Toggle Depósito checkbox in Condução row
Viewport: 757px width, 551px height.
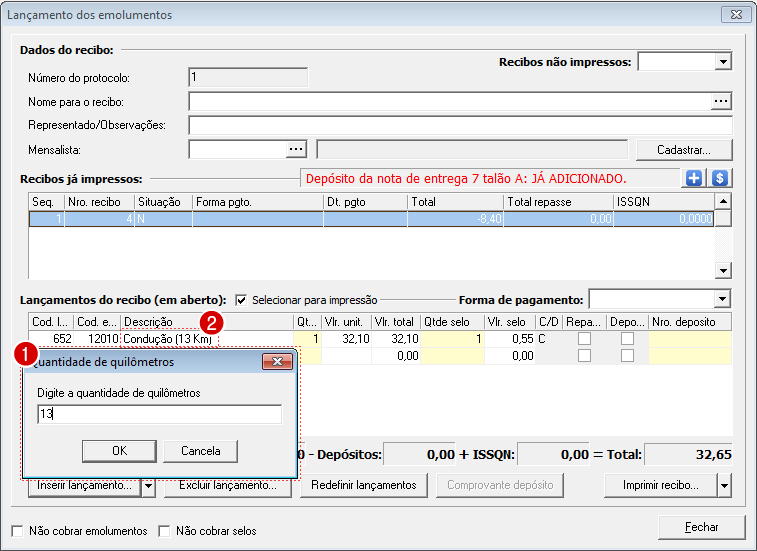pos(627,339)
